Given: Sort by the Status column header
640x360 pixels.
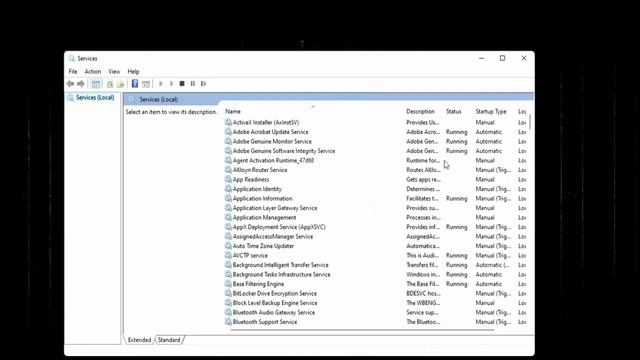Looking at the screenshot, I should 454,111.
